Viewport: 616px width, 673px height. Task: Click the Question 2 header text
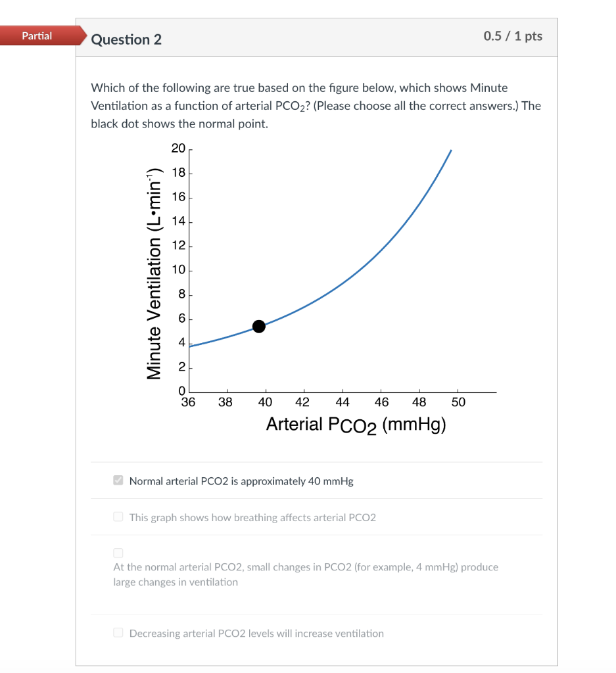(126, 39)
